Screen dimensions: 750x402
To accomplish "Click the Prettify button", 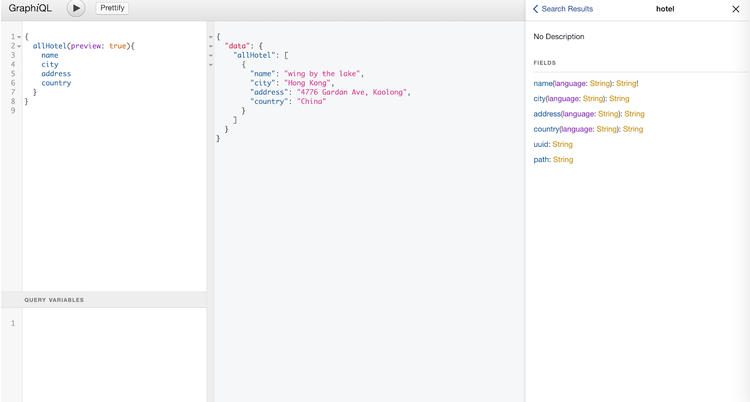I will pyautogui.click(x=112, y=8).
